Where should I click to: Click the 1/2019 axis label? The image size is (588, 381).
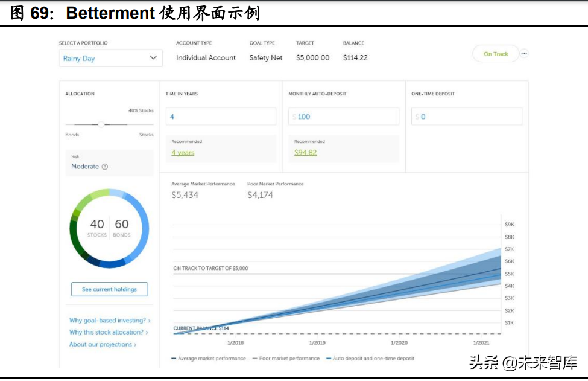click(317, 343)
